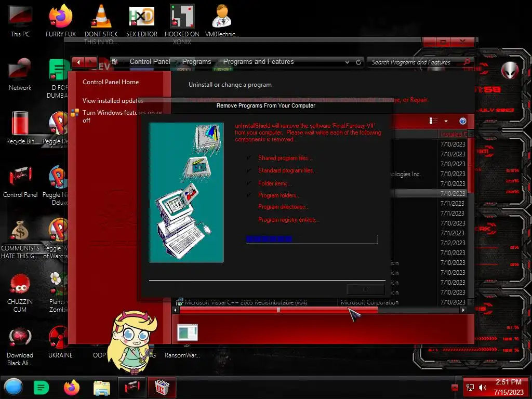Open address bar history dropdown
532x399 pixels.
pos(347,62)
